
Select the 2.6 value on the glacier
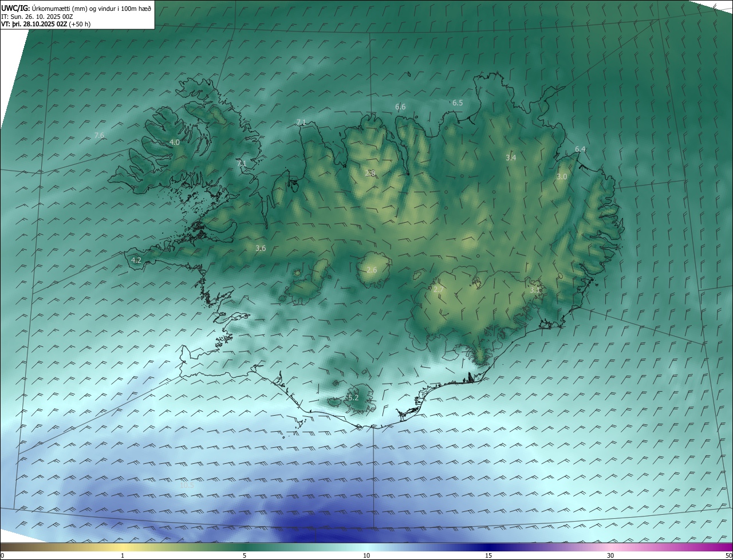[372, 270]
